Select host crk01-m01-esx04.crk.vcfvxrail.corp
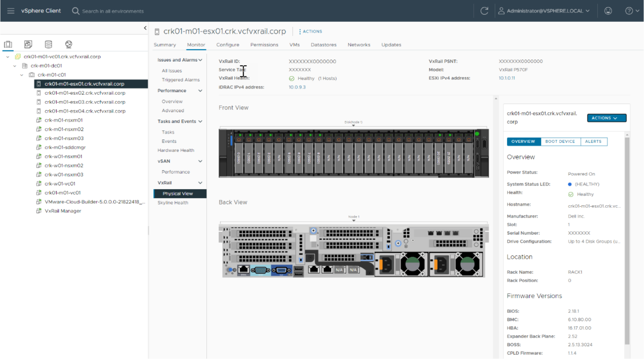Viewport: 644px width, 359px height. click(85, 111)
